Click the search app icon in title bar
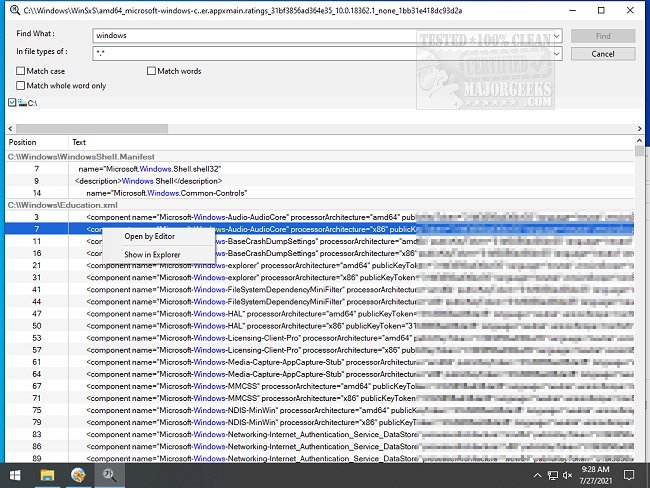 pos(15,10)
